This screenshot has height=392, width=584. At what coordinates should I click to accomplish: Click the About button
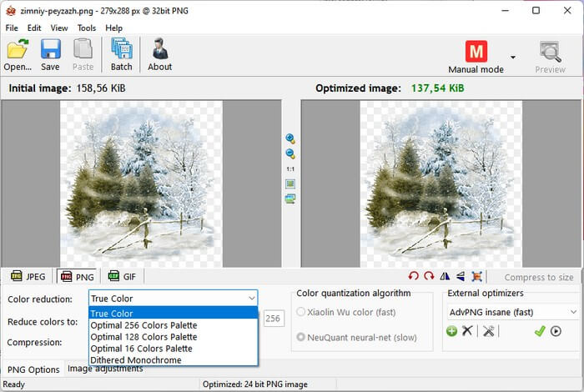click(159, 53)
